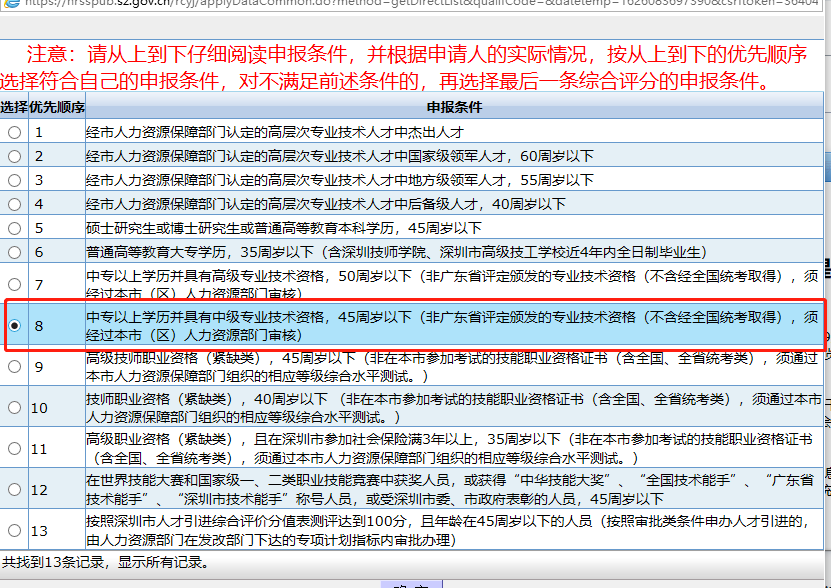Choose condition 13 综合评价积分100分
Screen dimensions: 831x588
click(x=14, y=528)
